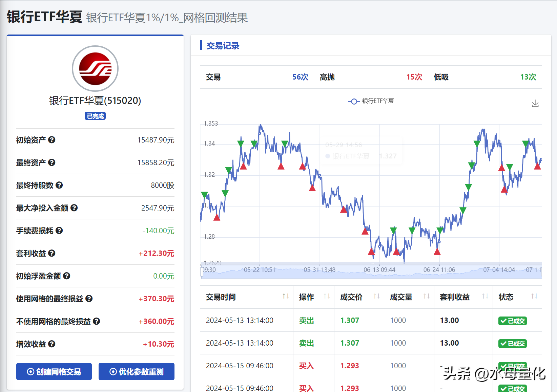This screenshot has width=557, height=392.
Task: Click the 创建网格交易 button
Action: pos(54,372)
